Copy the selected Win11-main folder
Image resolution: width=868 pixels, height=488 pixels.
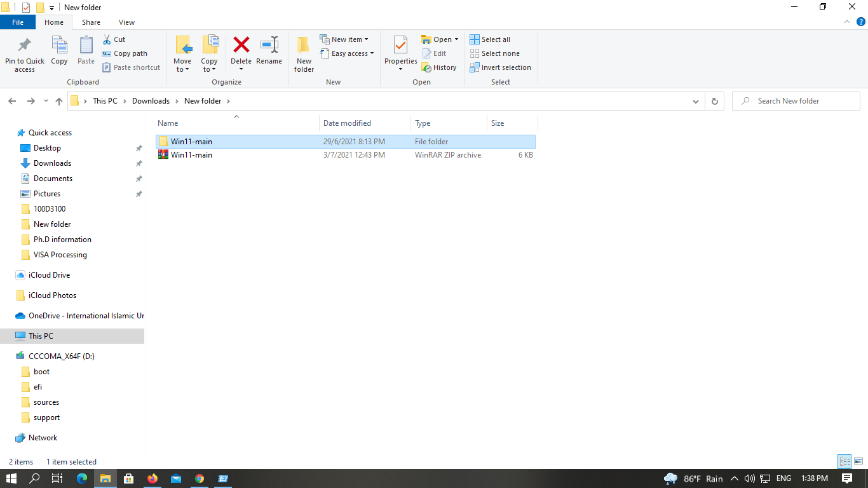click(59, 53)
